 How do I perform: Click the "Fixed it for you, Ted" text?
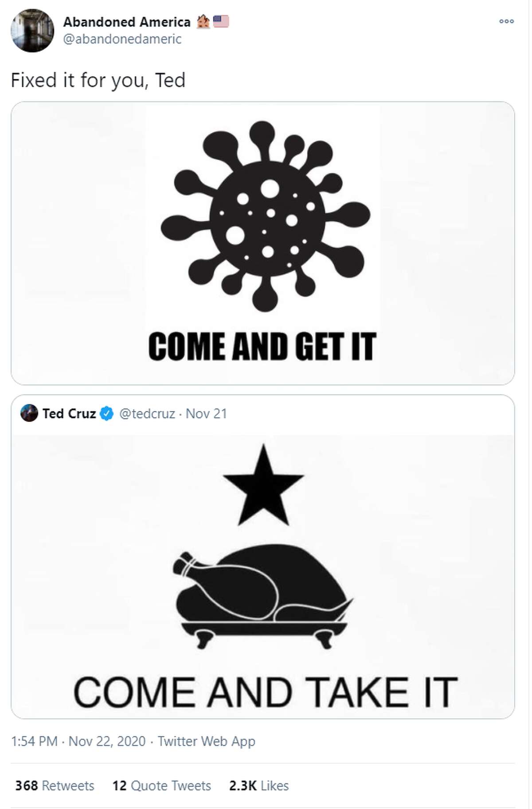coord(98,80)
